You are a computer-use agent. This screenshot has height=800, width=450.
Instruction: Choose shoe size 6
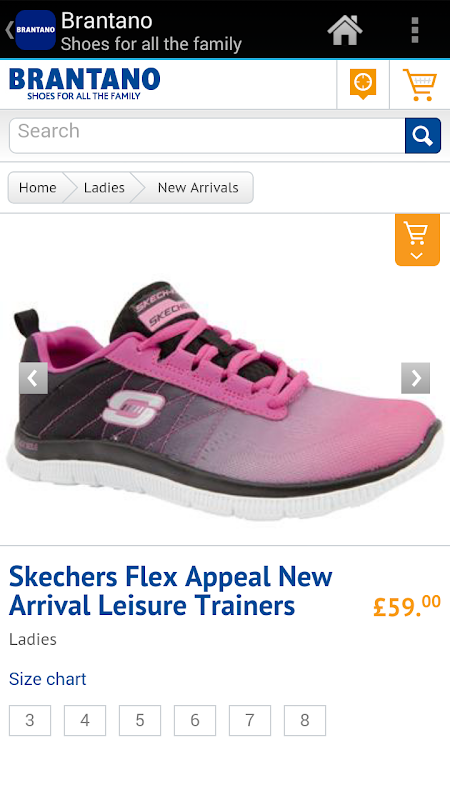click(x=195, y=720)
